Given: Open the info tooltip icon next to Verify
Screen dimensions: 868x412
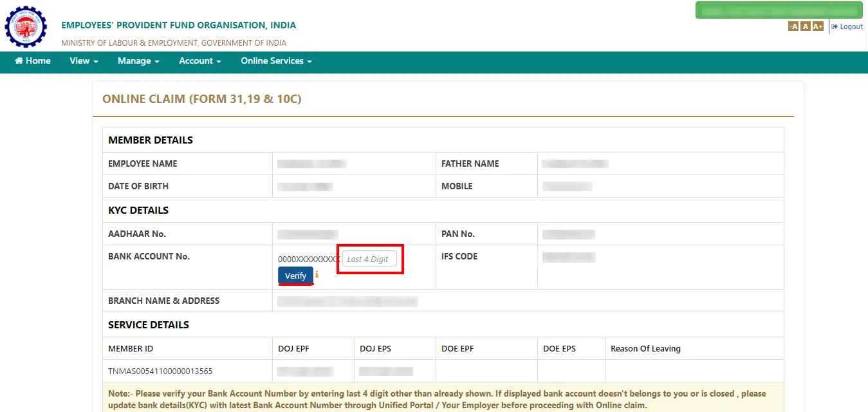Looking at the screenshot, I should [x=317, y=274].
